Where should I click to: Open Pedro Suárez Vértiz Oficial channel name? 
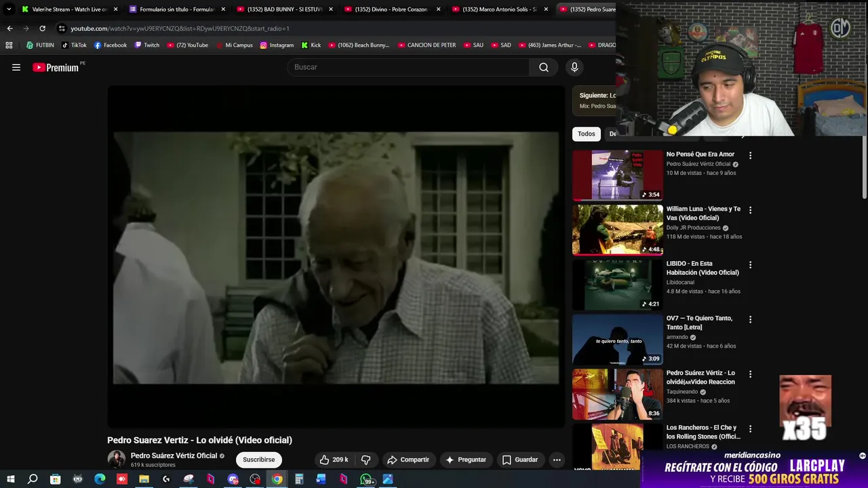[x=174, y=455]
